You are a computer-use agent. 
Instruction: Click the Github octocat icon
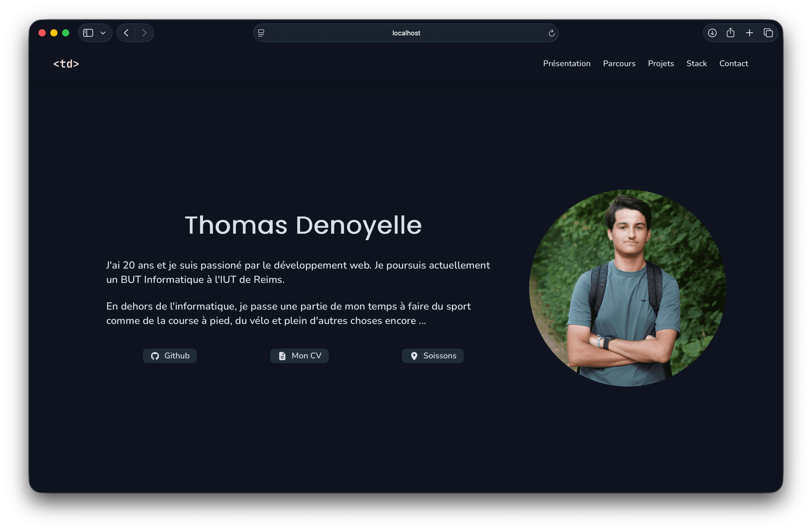[155, 356]
